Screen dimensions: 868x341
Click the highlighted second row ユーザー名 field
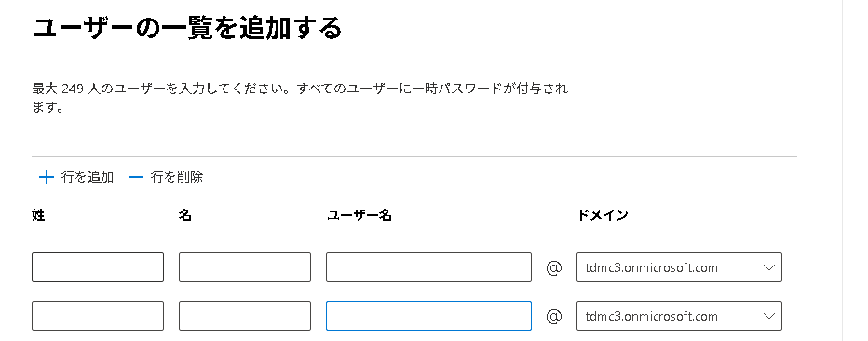(429, 316)
